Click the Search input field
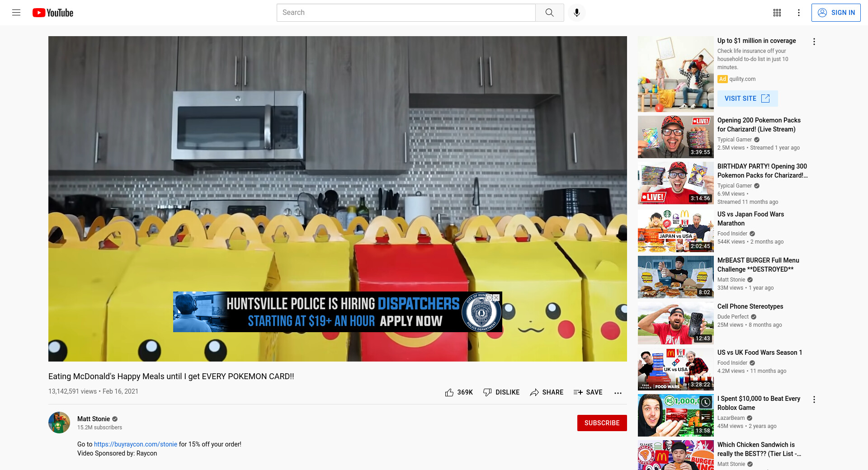 click(406, 13)
